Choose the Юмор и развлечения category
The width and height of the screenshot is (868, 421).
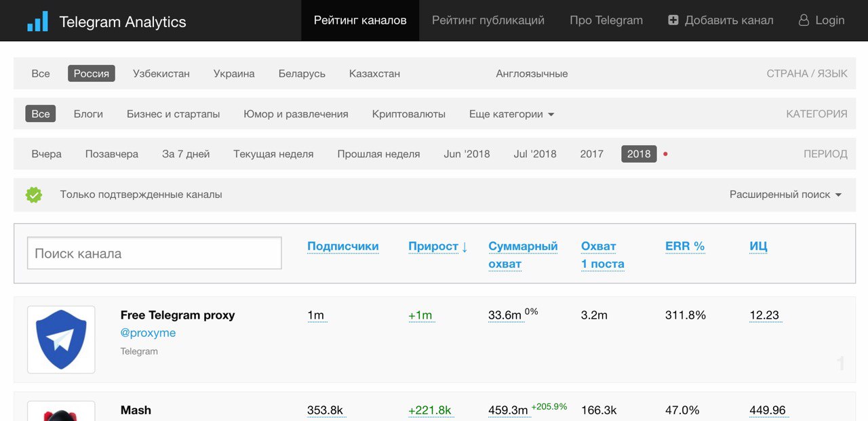coord(296,114)
